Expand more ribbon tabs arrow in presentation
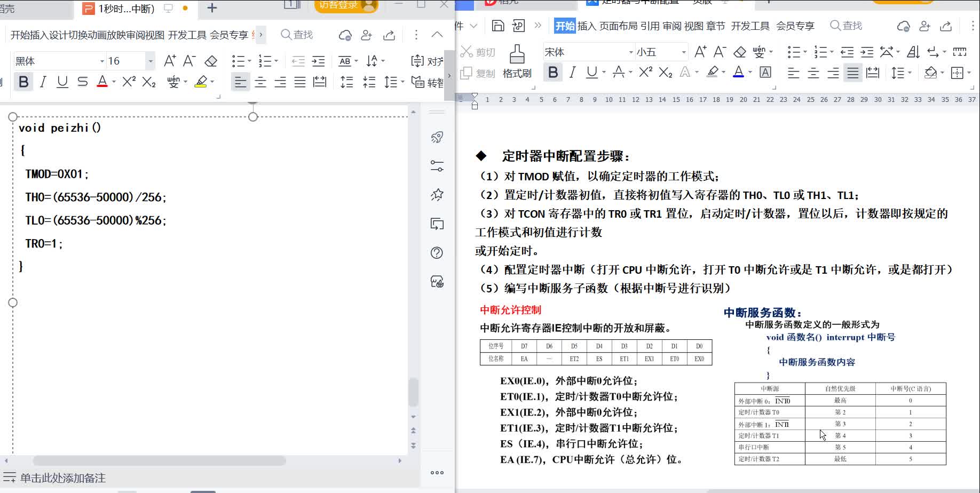This screenshot has height=493, width=980. tap(260, 35)
